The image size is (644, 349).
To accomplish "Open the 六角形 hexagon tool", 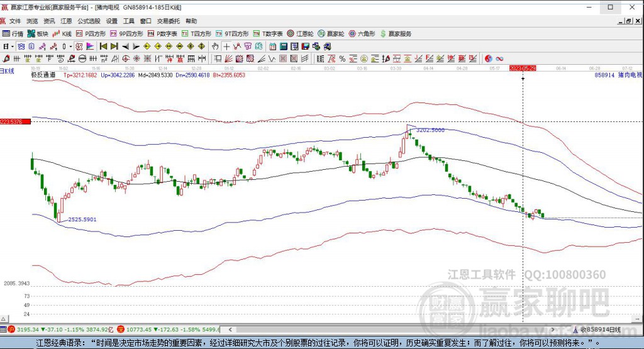I will click(362, 34).
